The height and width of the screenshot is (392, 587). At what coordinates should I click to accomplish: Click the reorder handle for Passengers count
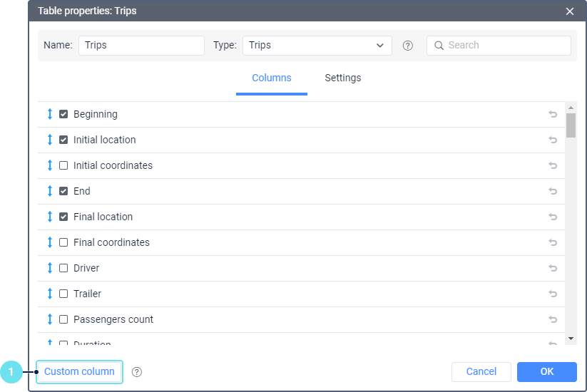click(x=50, y=319)
